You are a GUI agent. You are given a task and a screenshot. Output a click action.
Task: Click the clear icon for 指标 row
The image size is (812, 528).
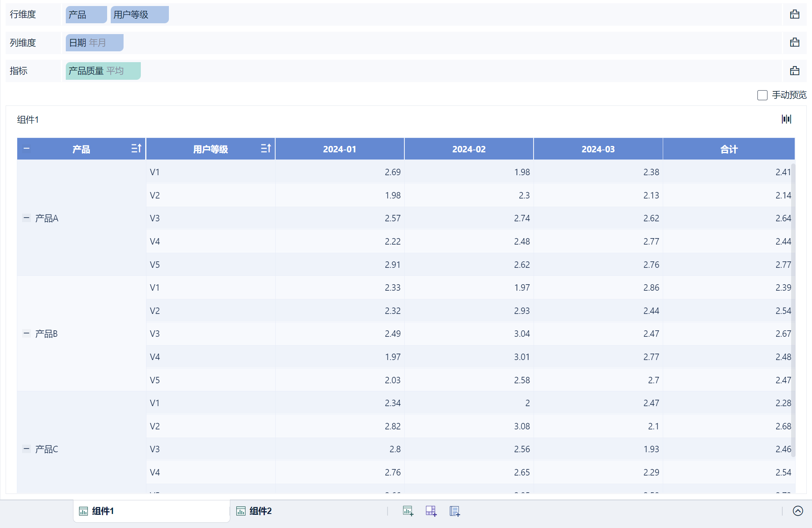pyautogui.click(x=794, y=71)
